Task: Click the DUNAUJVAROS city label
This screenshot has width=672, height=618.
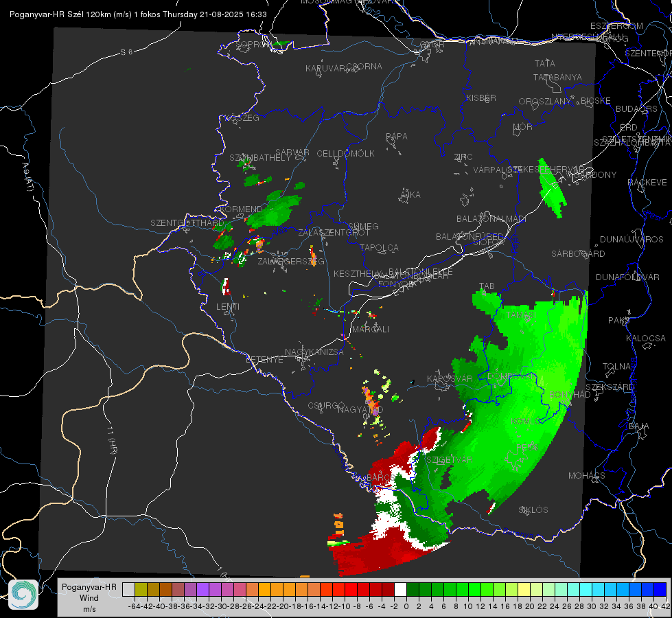Action: [x=632, y=240]
